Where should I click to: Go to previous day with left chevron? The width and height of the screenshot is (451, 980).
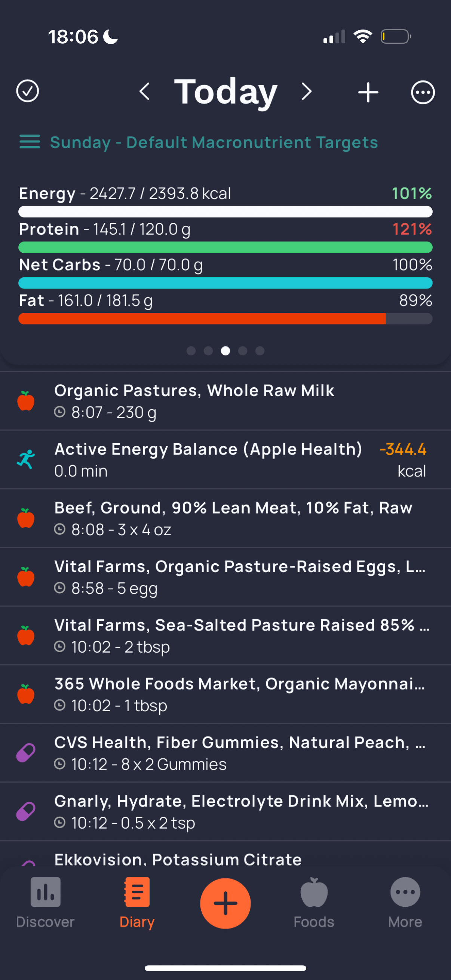pyautogui.click(x=145, y=92)
